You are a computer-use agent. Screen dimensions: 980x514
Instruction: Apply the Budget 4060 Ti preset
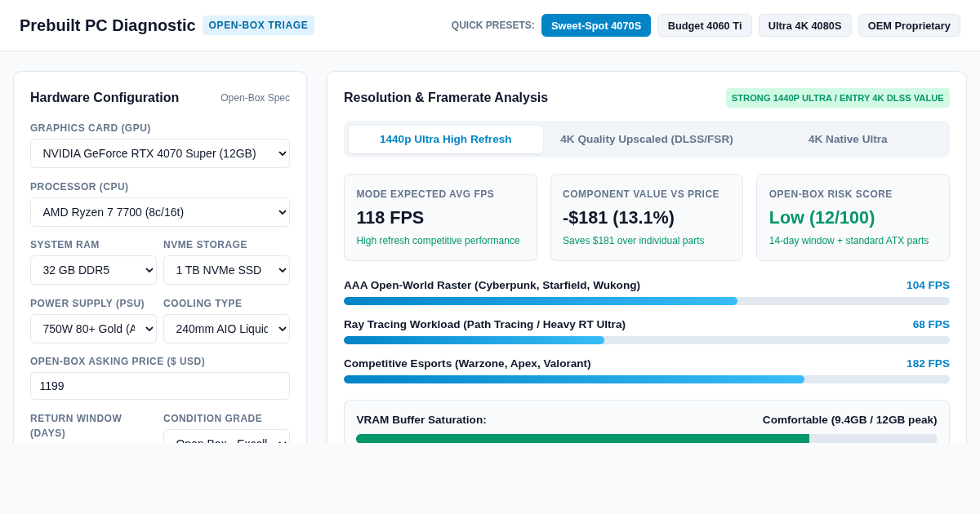point(705,25)
